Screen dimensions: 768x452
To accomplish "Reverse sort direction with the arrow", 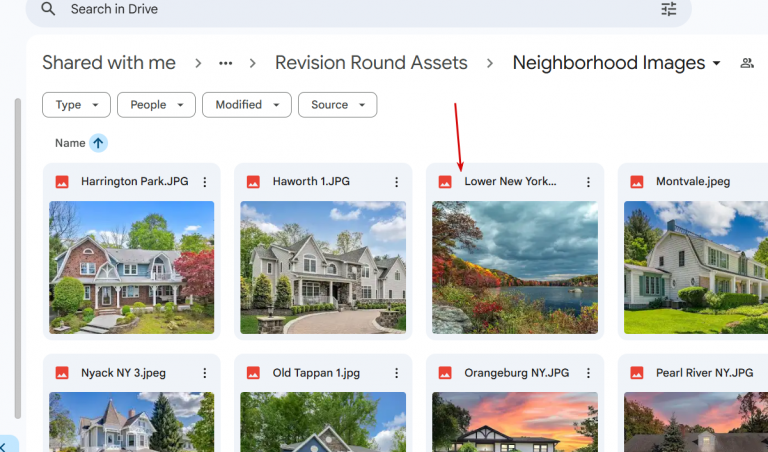I will coord(98,143).
